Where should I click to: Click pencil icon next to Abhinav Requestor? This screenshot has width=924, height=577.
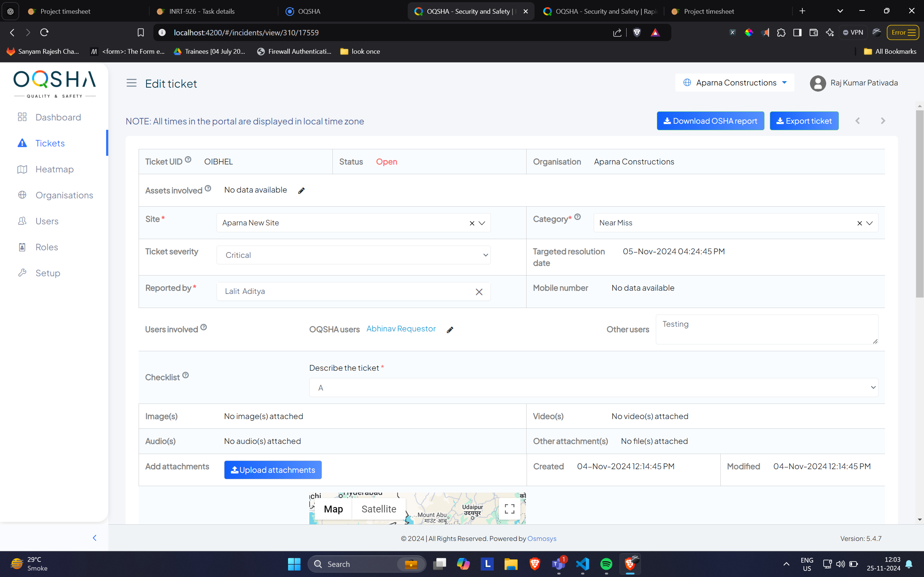click(450, 330)
